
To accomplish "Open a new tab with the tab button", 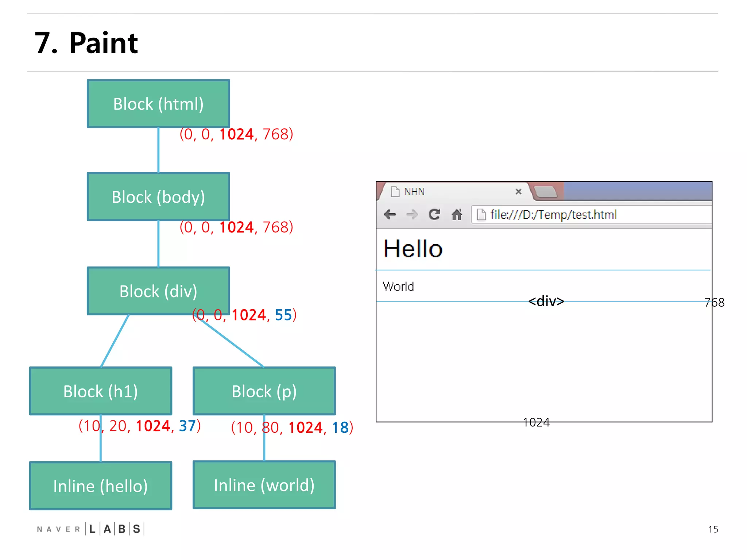I will (x=546, y=192).
